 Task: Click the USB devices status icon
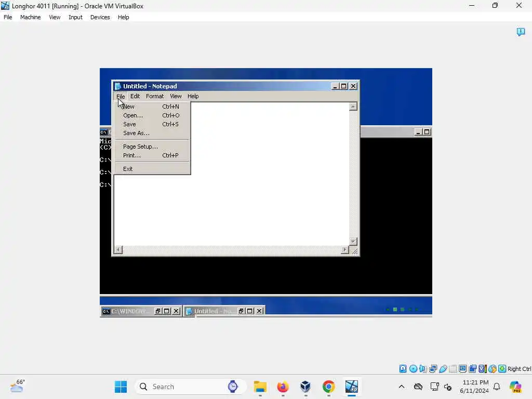(443, 368)
